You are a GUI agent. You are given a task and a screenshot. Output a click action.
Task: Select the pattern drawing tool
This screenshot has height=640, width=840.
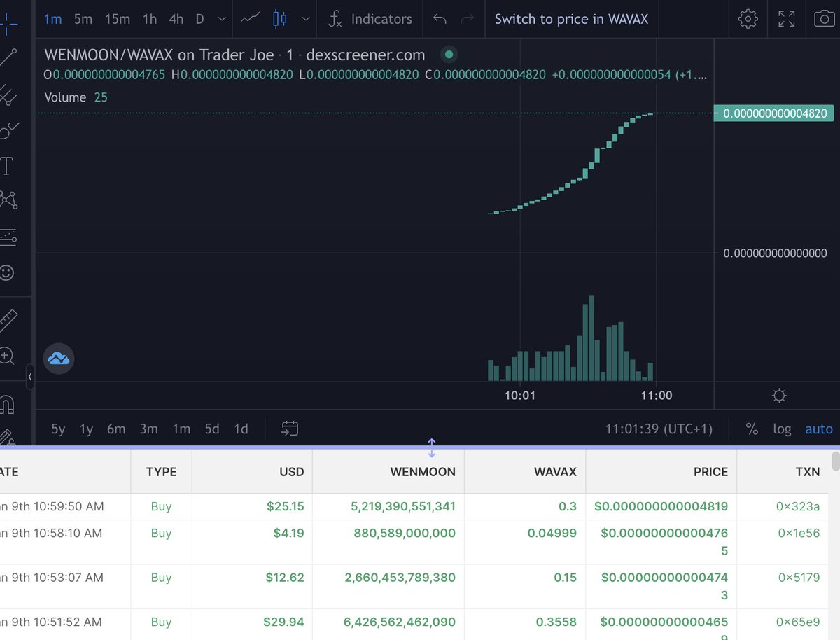[8, 200]
